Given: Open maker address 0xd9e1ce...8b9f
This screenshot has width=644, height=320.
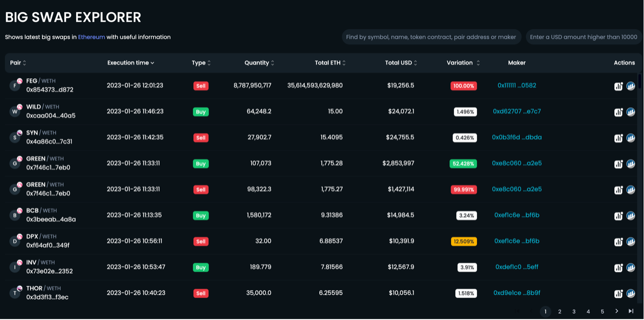Looking at the screenshot, I should pos(517,293).
